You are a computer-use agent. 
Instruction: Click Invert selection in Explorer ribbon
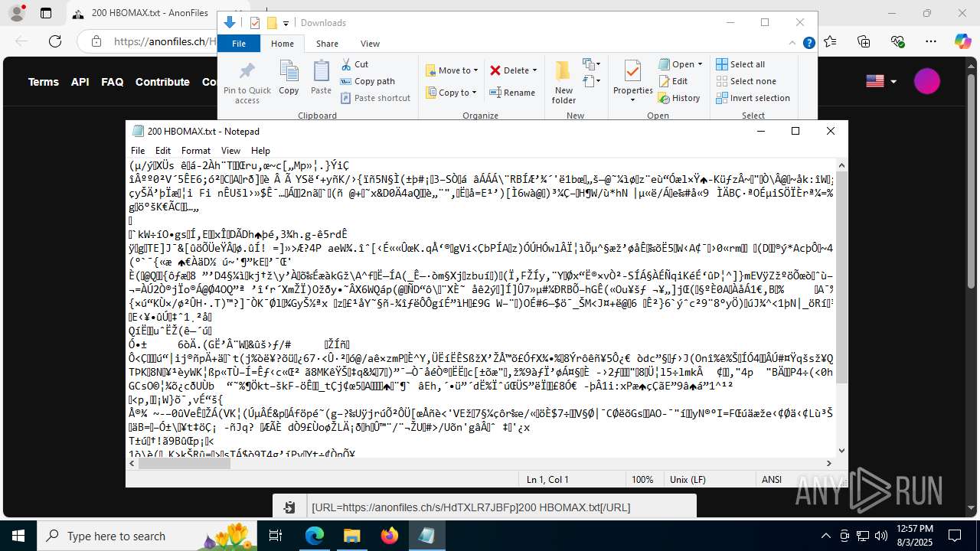[753, 98]
